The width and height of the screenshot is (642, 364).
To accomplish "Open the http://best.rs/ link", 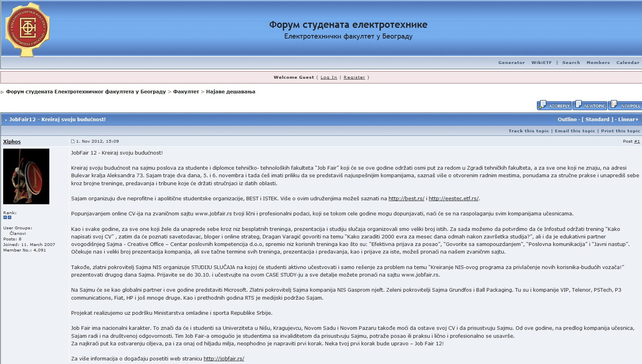I will click(x=406, y=199).
